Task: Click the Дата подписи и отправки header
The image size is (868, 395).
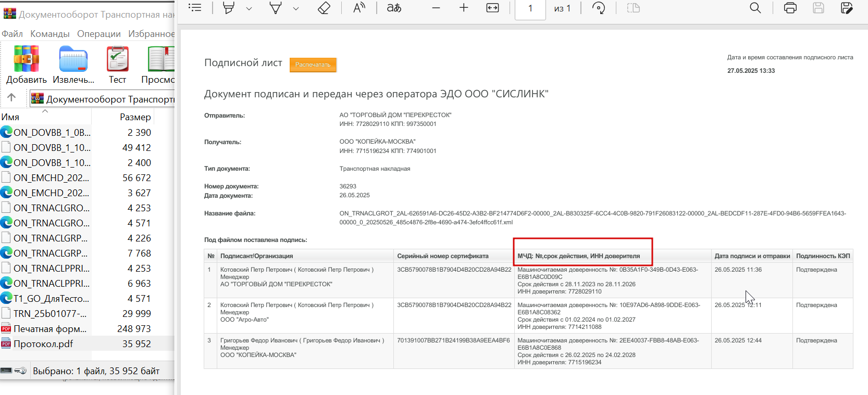Action: click(x=752, y=256)
